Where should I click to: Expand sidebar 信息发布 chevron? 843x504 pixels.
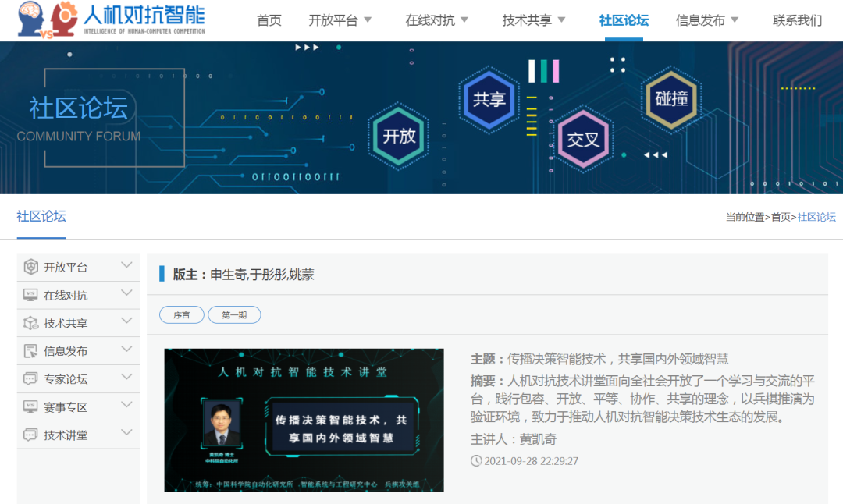(127, 349)
